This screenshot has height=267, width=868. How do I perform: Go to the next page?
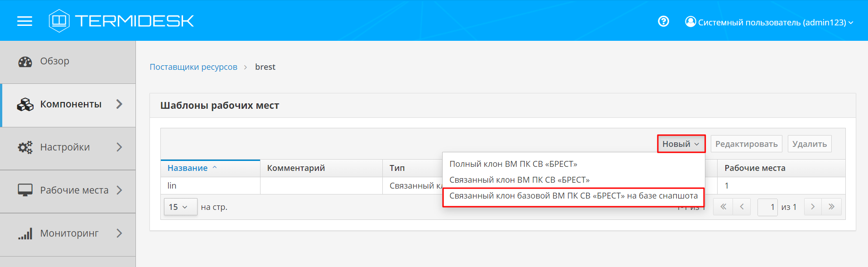point(813,207)
